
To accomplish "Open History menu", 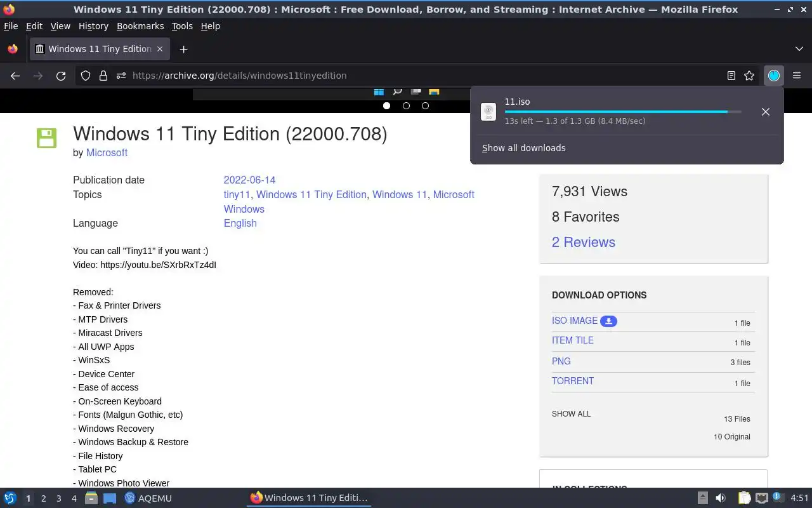I will 93,26.
